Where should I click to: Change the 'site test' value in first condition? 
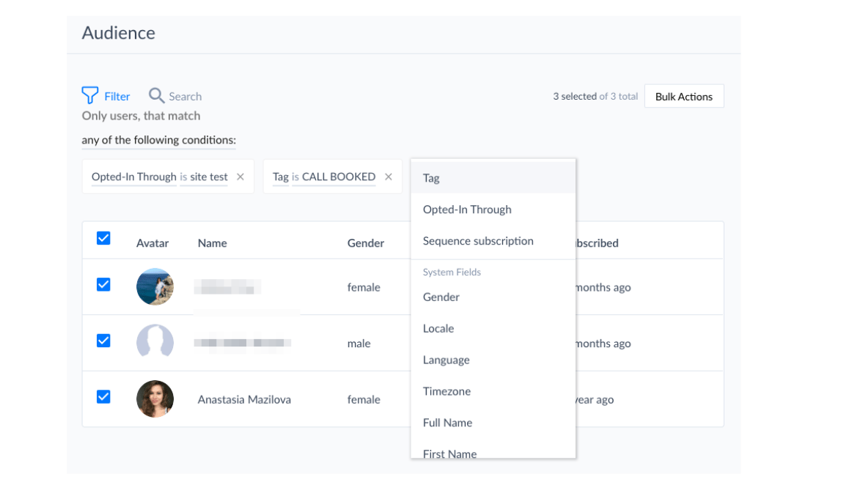pyautogui.click(x=208, y=177)
